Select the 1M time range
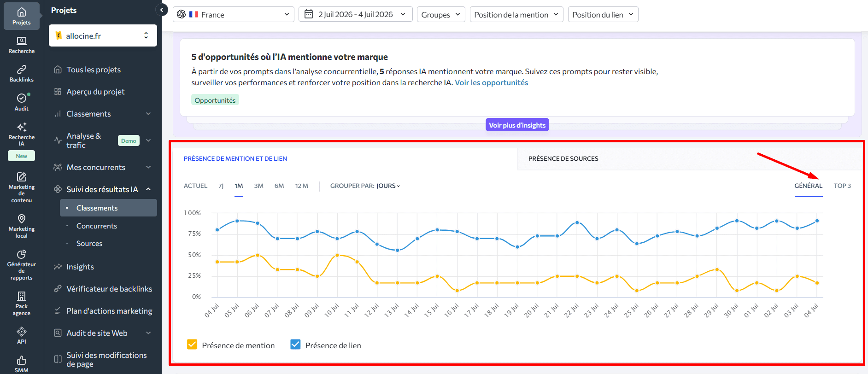Viewport: 868px width, 374px height. tap(239, 186)
